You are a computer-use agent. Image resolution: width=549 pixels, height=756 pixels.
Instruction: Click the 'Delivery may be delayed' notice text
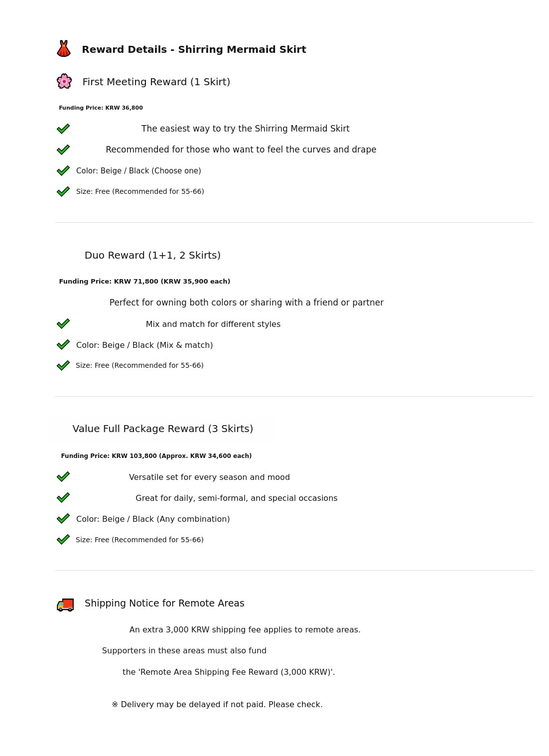[217, 704]
